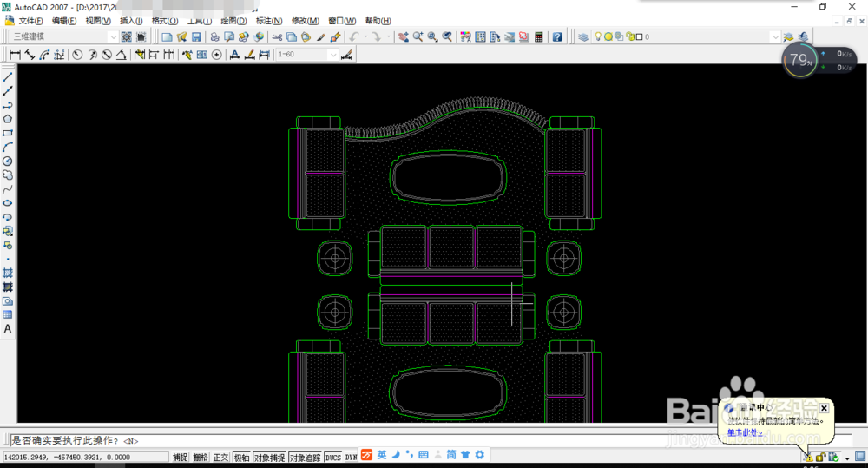
Task: Select the Multiline Text 'A' tool
Action: 8,329
